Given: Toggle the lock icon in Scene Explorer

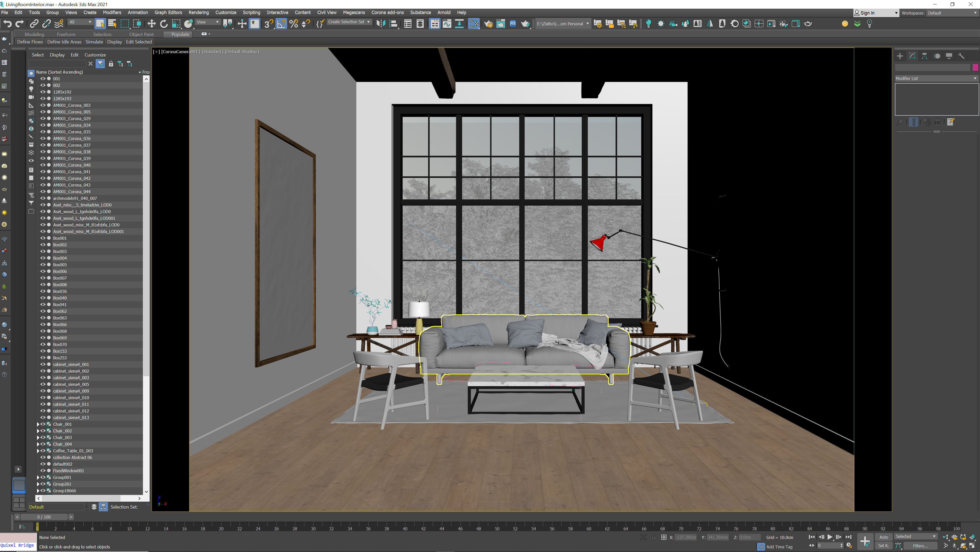Looking at the screenshot, I should click(111, 64).
